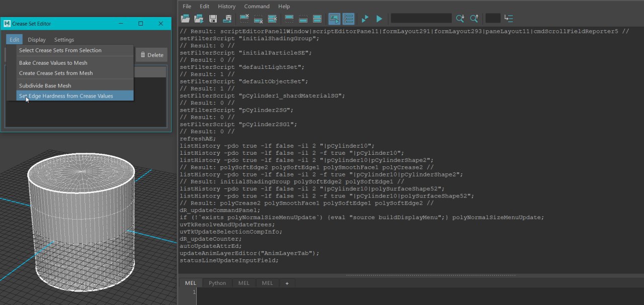Click Save Script to Shelf icon

coord(227,19)
